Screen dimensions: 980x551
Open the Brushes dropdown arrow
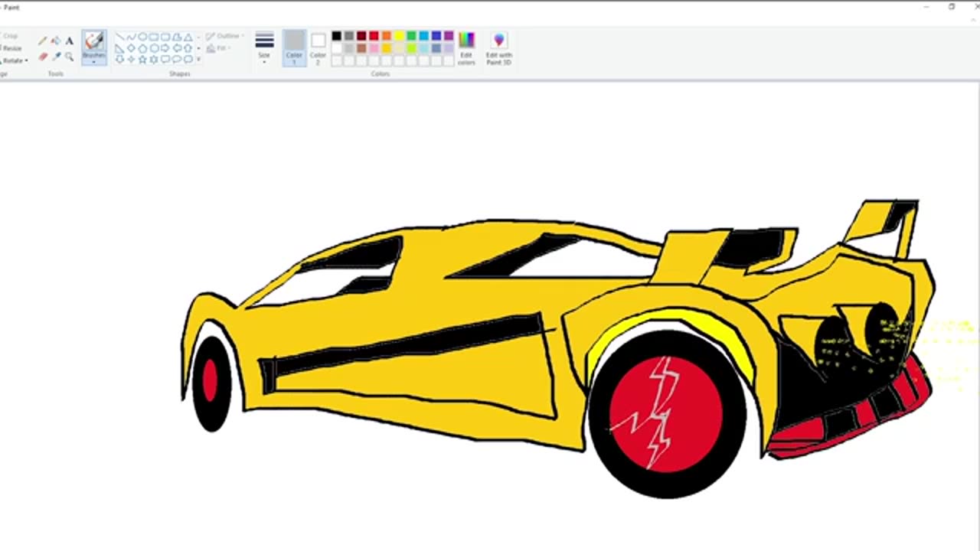(x=94, y=61)
